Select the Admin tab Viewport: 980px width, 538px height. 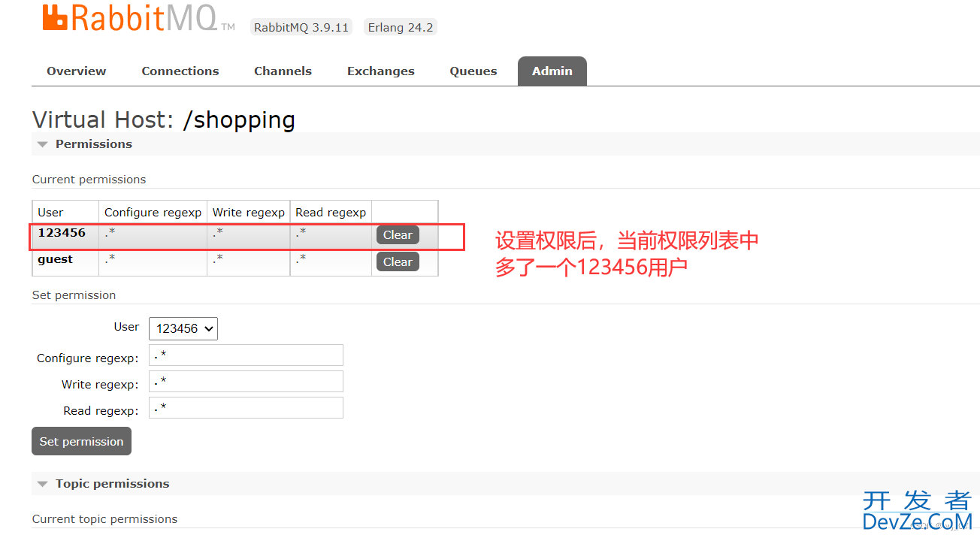click(552, 71)
